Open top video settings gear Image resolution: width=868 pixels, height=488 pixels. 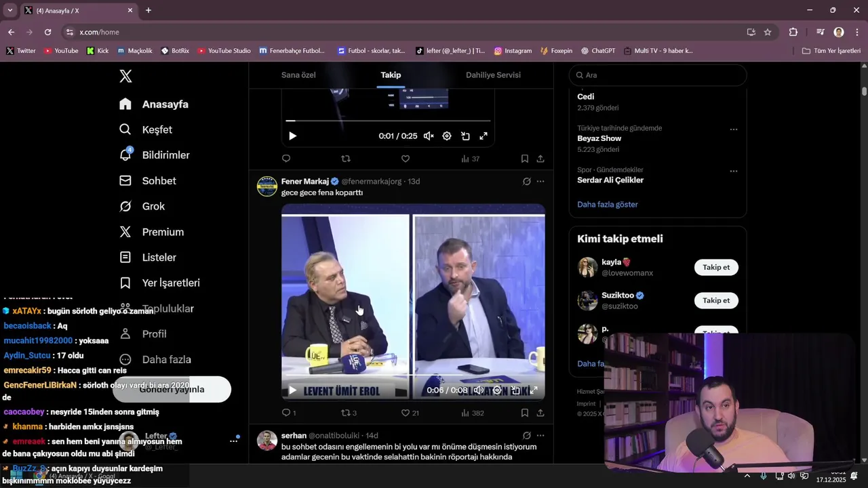pos(447,136)
